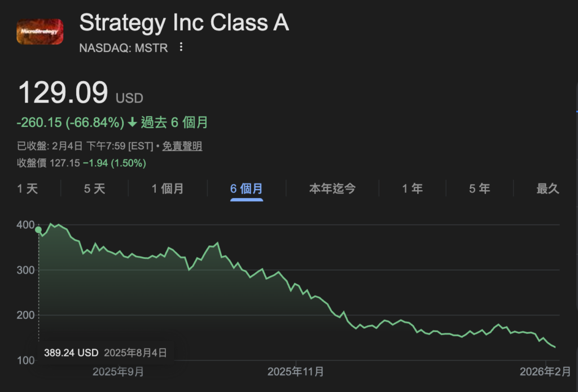Image resolution: width=578 pixels, height=392 pixels.
Task: Switch to the 本年迄今 tab
Action: pyautogui.click(x=332, y=188)
